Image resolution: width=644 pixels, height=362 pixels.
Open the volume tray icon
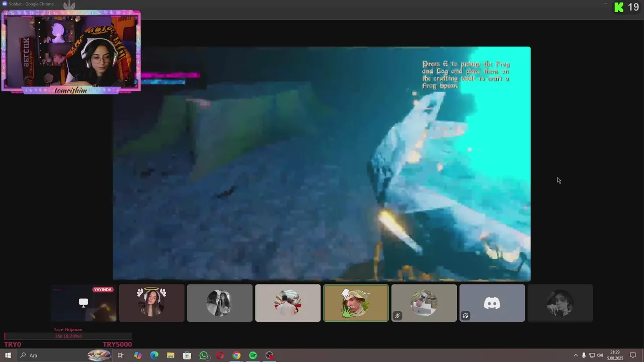point(600,355)
